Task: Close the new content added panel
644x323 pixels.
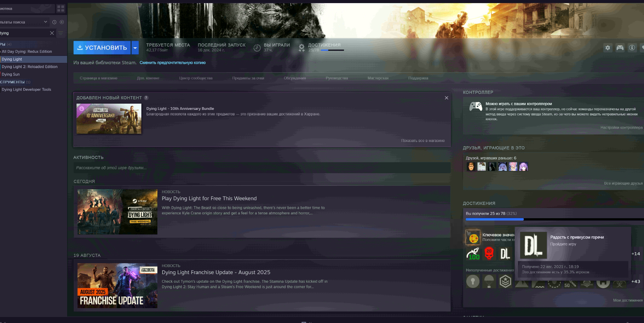Action: pos(446,98)
